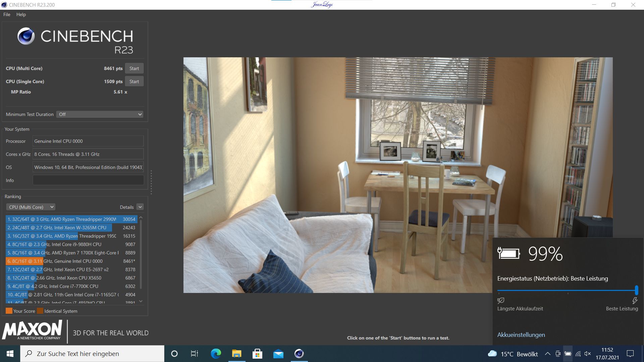Click the muted volume icon in the system tray

pos(588,354)
